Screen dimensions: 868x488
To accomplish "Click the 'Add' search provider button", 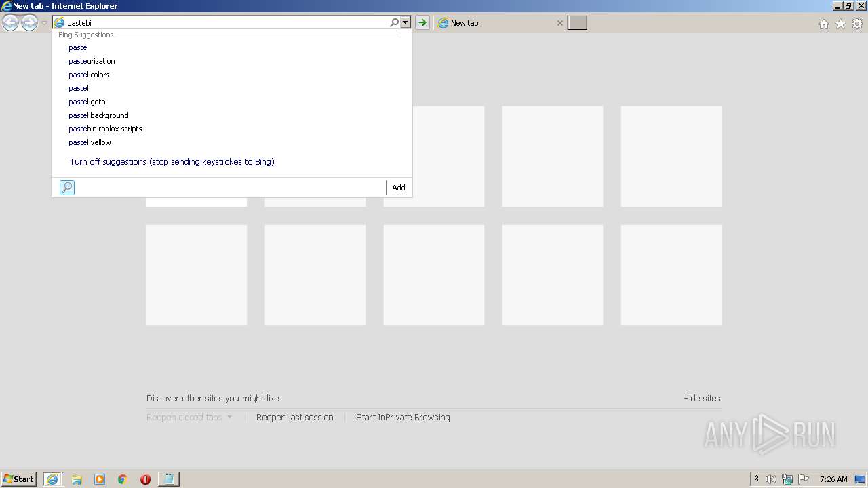I will click(x=399, y=188).
